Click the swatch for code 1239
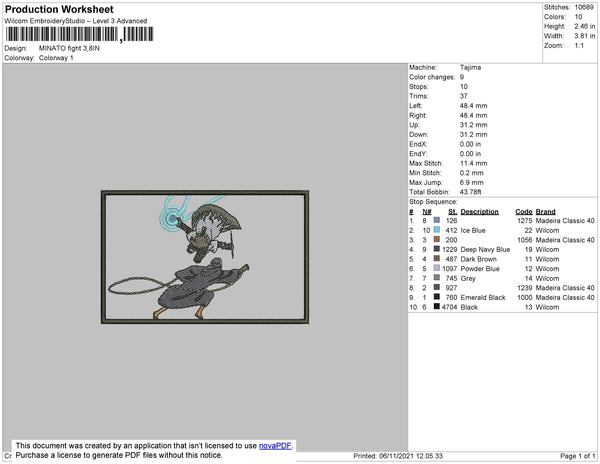Image resolution: width=600 pixels, height=464 pixels. click(437, 287)
